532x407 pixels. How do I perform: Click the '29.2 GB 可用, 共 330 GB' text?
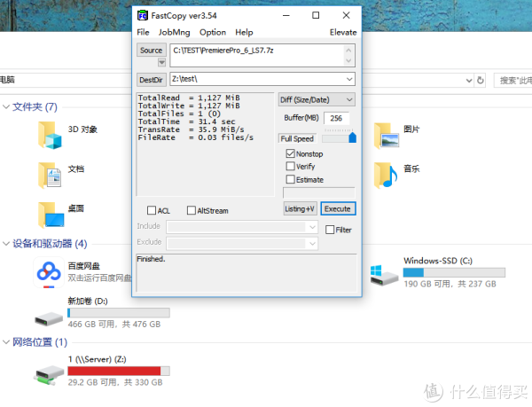click(115, 382)
